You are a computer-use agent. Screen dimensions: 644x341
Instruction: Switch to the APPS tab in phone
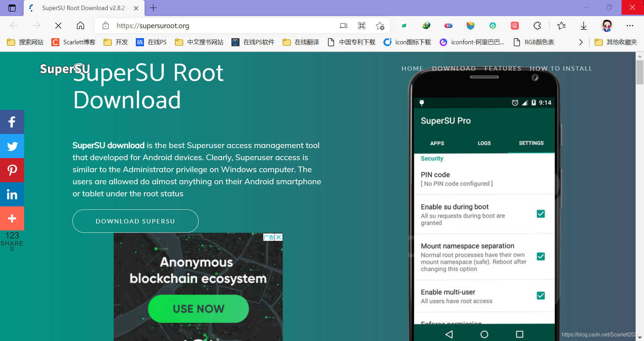click(437, 143)
